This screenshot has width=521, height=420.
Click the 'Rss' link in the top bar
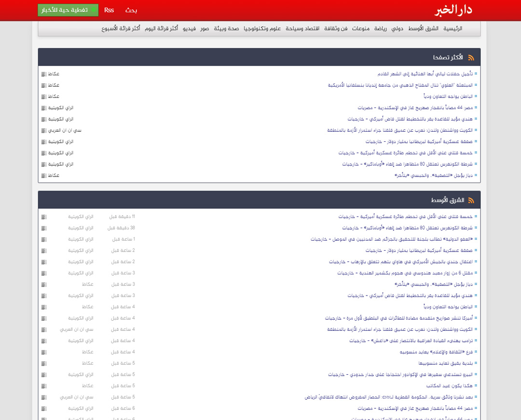tap(109, 10)
